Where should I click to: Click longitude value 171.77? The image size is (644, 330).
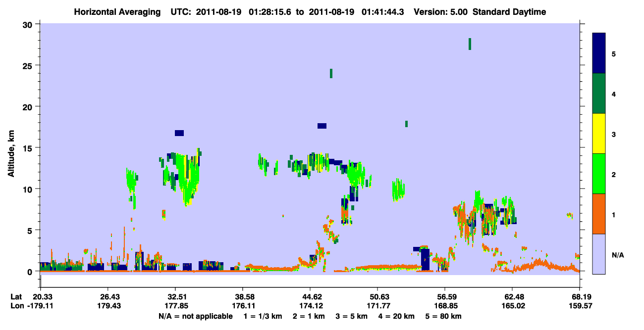(377, 306)
